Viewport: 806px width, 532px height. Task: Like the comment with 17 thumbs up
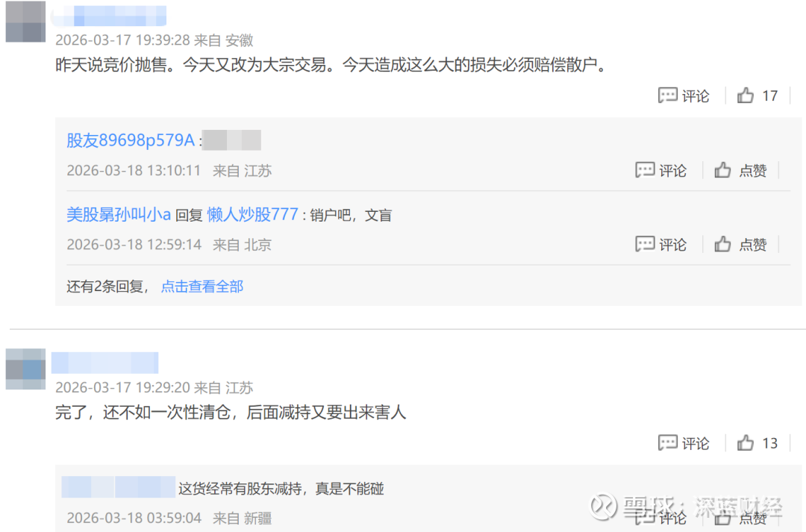point(757,96)
